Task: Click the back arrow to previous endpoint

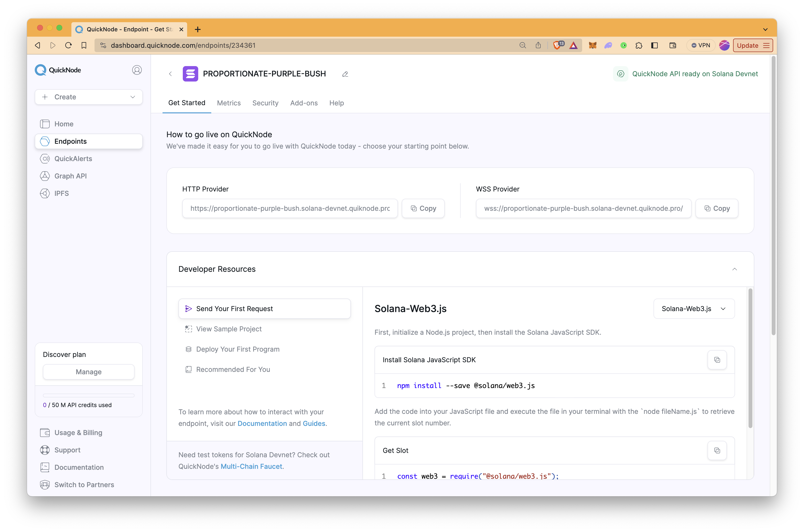Action: tap(171, 74)
